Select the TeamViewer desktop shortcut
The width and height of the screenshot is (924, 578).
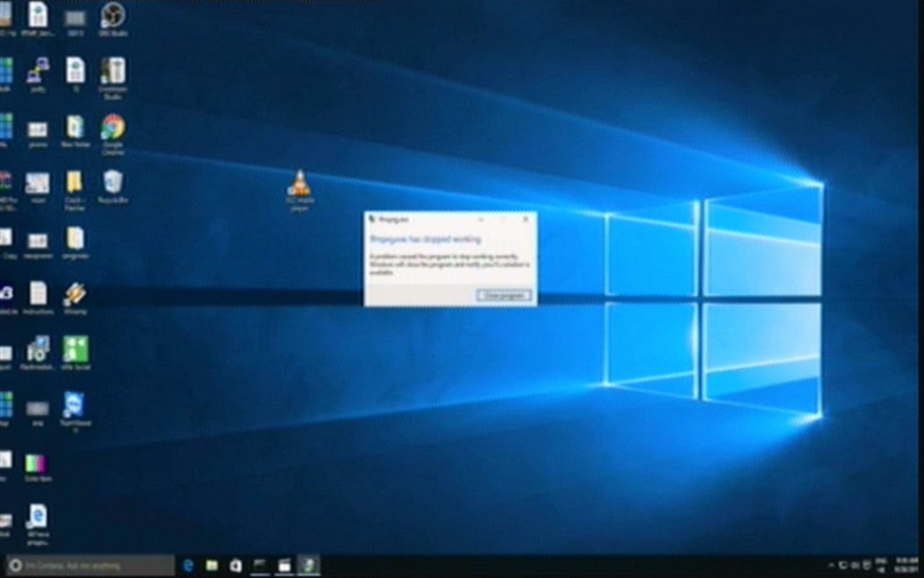point(75,411)
